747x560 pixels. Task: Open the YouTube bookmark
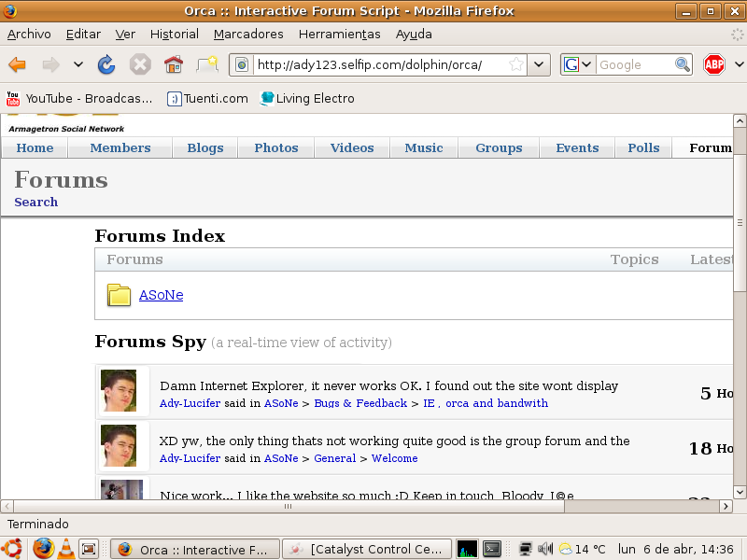pyautogui.click(x=78, y=98)
